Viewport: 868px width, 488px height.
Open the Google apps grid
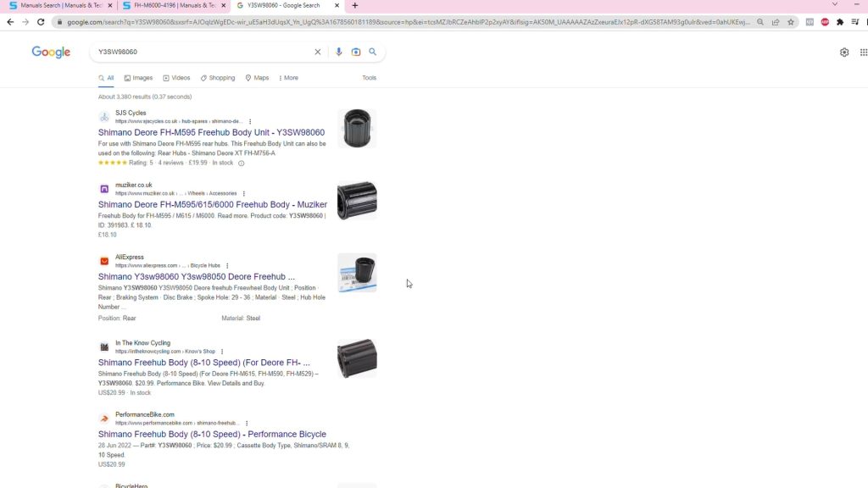tap(864, 53)
